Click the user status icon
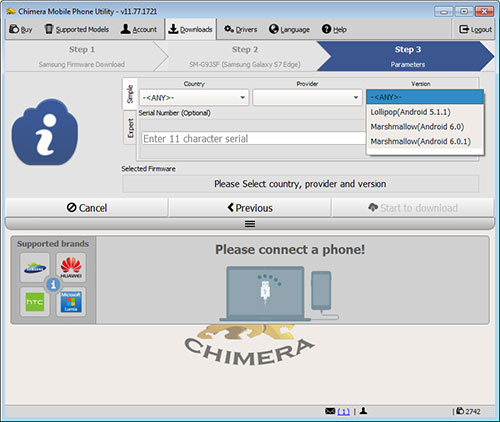Viewport: 500px width, 422px height. click(x=363, y=411)
